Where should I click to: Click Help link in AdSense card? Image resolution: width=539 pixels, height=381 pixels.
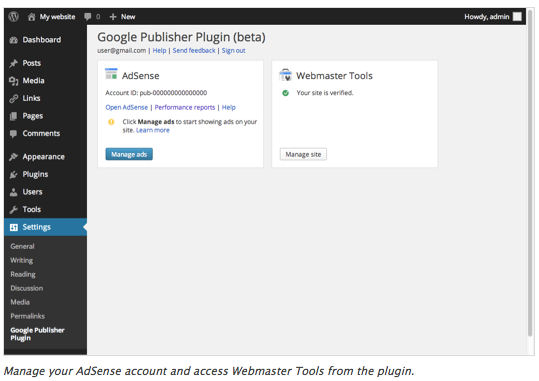click(229, 107)
